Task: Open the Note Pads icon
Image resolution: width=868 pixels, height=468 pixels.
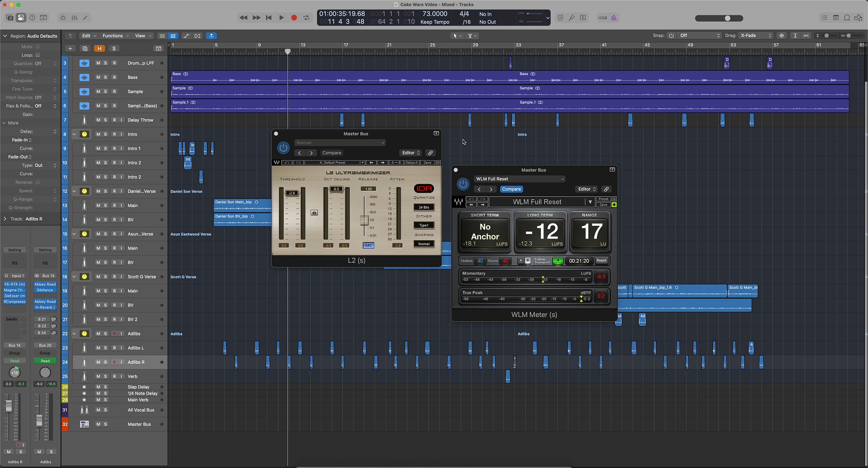Action: click(835, 18)
